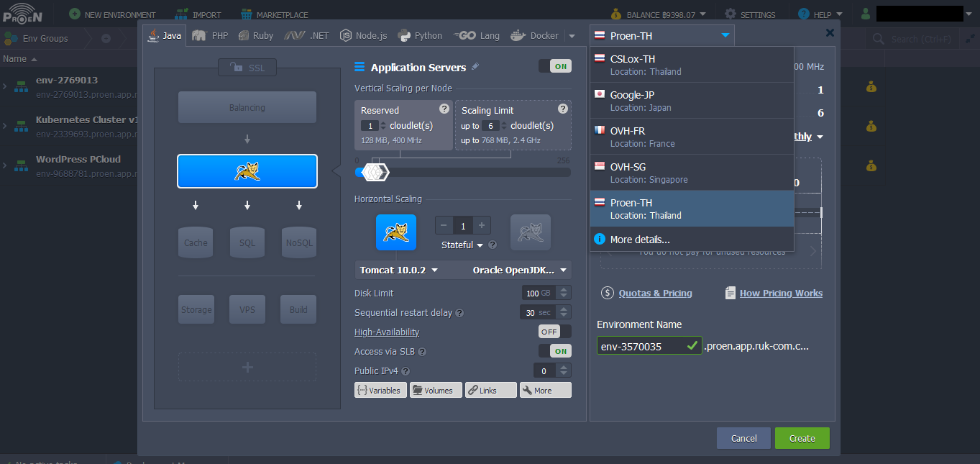Open the Balance dropdown in top bar
The width and height of the screenshot is (980, 464).
tap(658, 14)
